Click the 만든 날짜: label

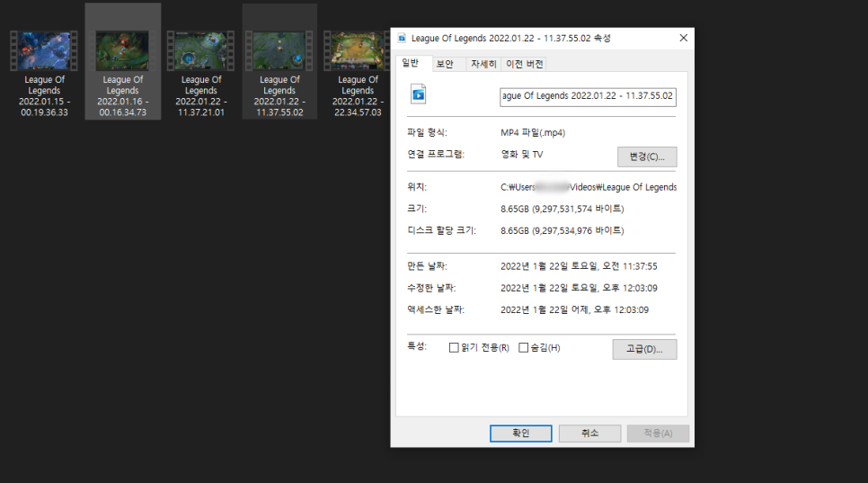[x=427, y=266]
